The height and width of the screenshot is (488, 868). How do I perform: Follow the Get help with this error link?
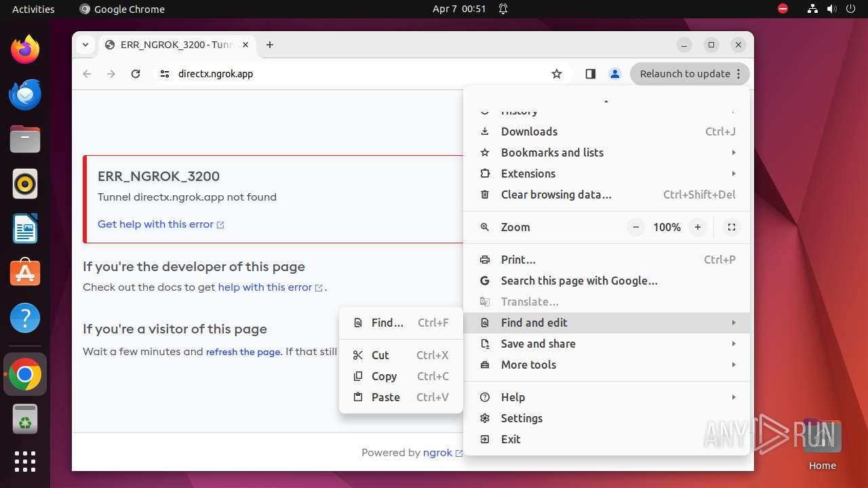[161, 224]
